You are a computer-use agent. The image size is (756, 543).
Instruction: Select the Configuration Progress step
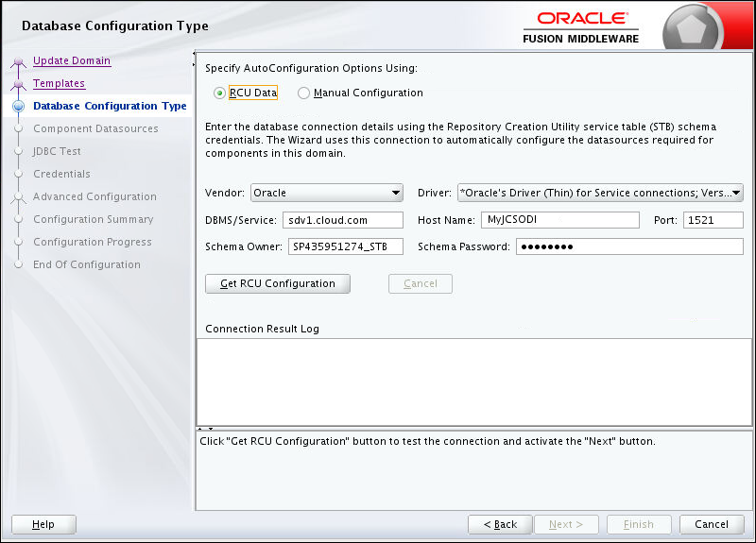92,242
